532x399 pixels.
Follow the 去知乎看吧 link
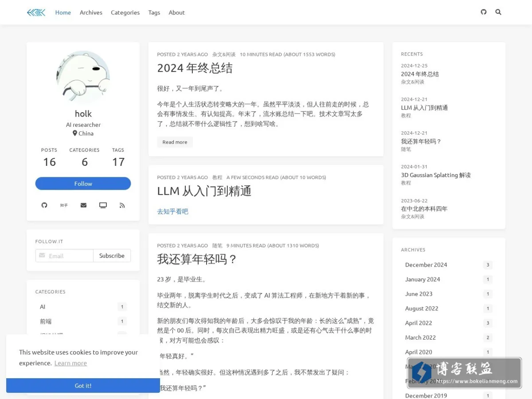pos(173,212)
